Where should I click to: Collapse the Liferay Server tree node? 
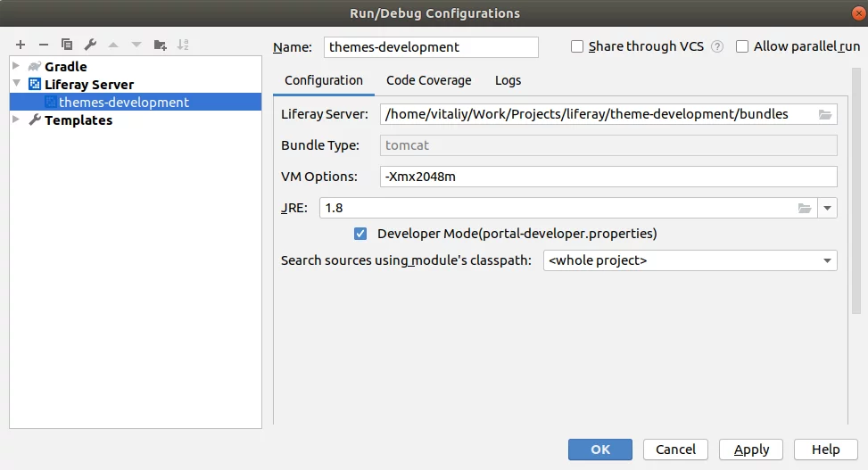pyautogui.click(x=17, y=84)
